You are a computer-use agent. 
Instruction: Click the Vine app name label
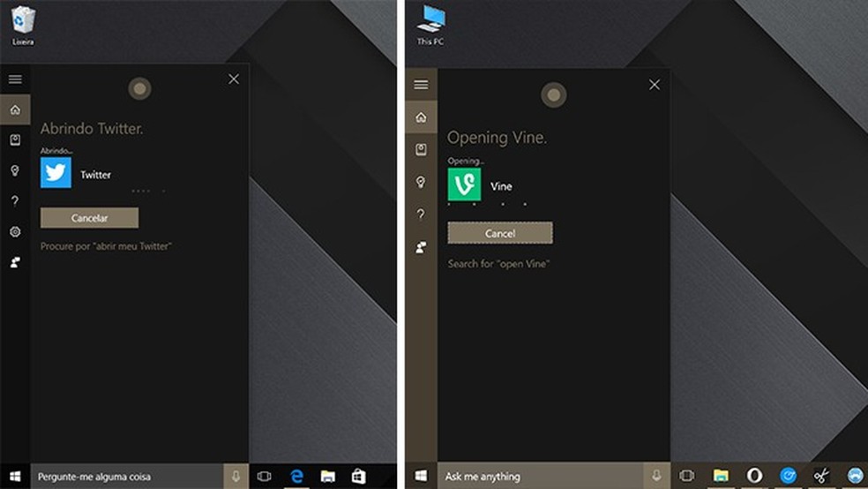click(501, 186)
